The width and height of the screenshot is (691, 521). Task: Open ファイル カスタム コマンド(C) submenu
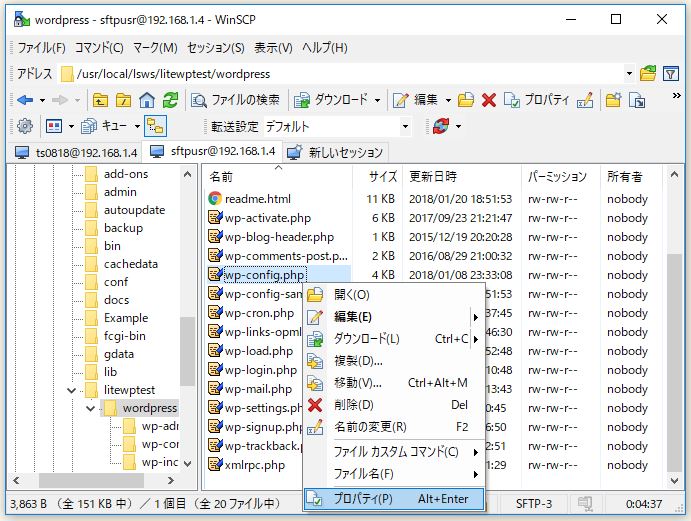(394, 452)
